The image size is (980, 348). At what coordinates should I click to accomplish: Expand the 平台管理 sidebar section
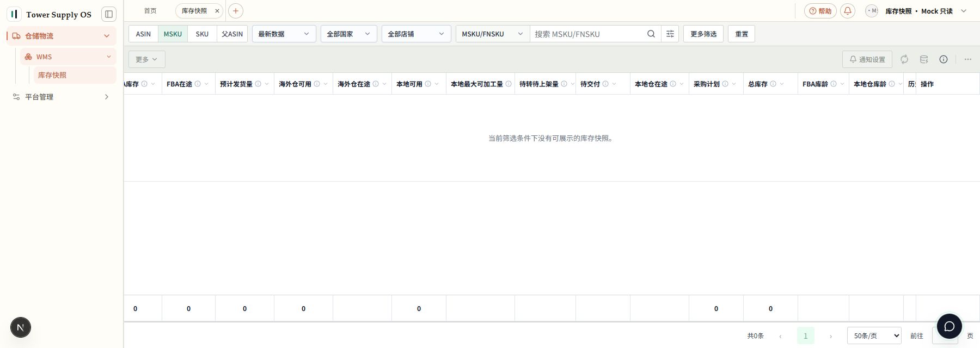[x=62, y=97]
